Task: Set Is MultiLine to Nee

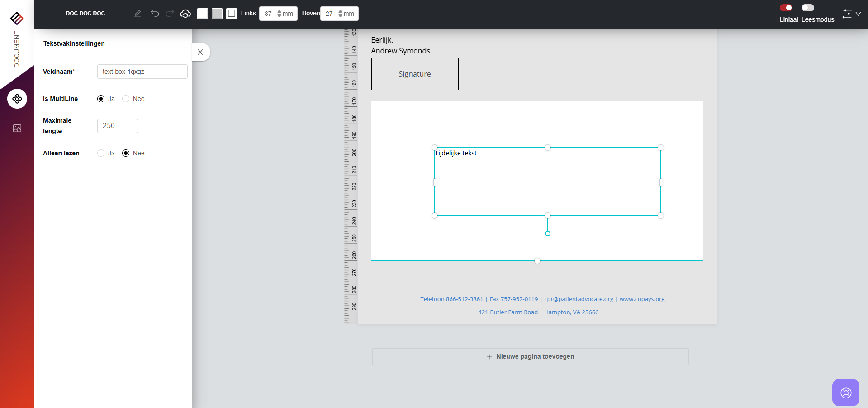Action: (x=126, y=99)
